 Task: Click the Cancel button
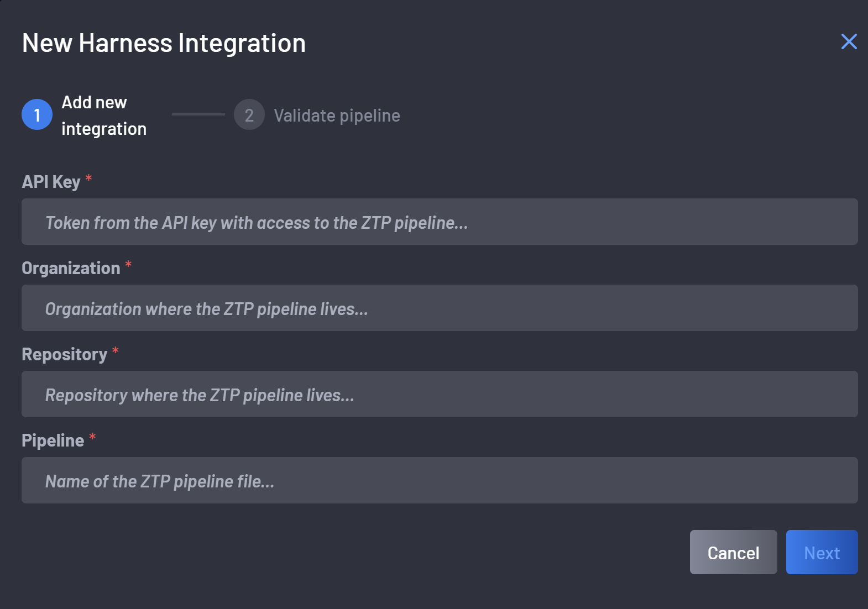pyautogui.click(x=733, y=552)
